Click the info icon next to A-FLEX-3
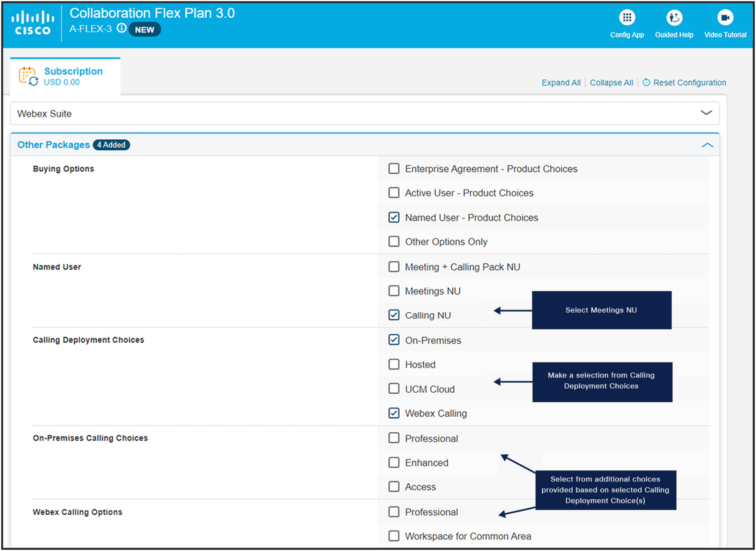The image size is (756, 551). 122,28
